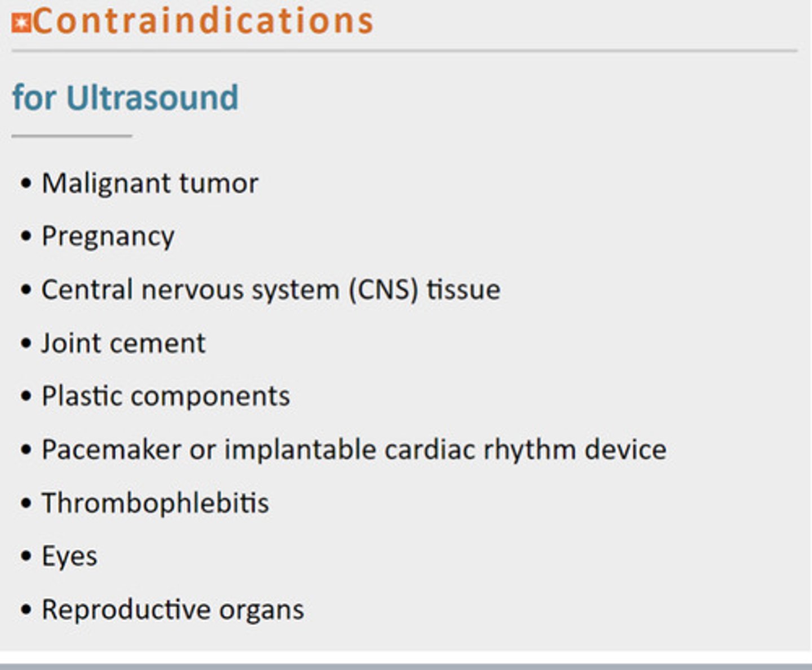Click the Joint cement bullet item
Image resolution: width=812 pixels, height=670 pixels.
tap(123, 343)
